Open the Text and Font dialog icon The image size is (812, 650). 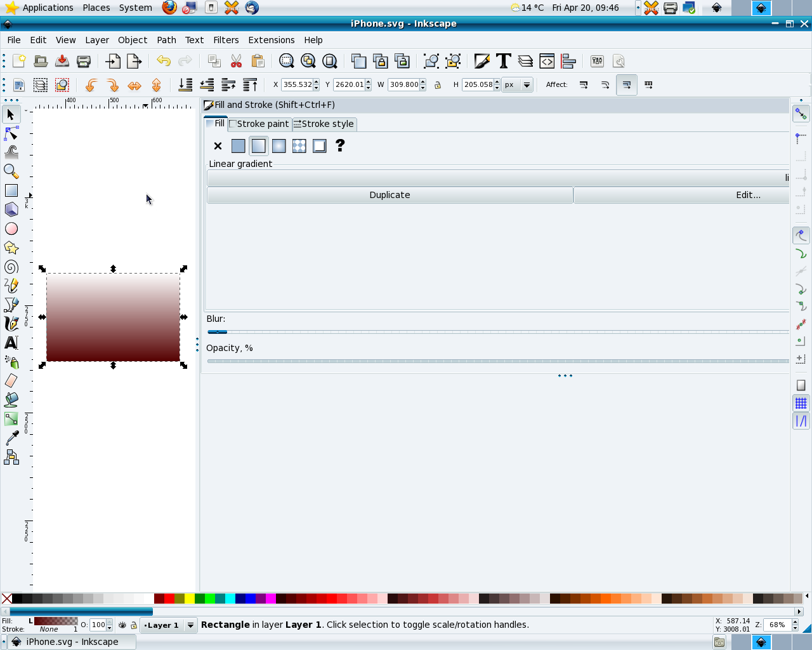pyautogui.click(x=504, y=61)
